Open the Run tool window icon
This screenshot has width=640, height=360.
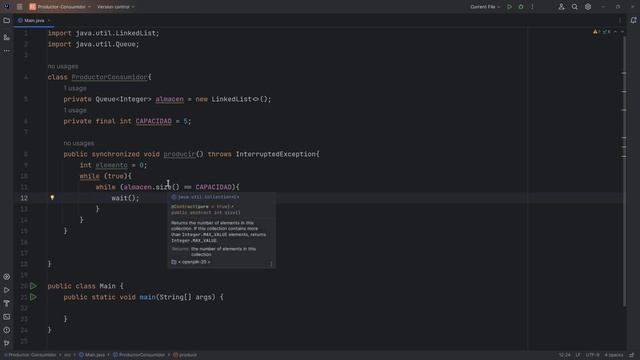pos(7,290)
